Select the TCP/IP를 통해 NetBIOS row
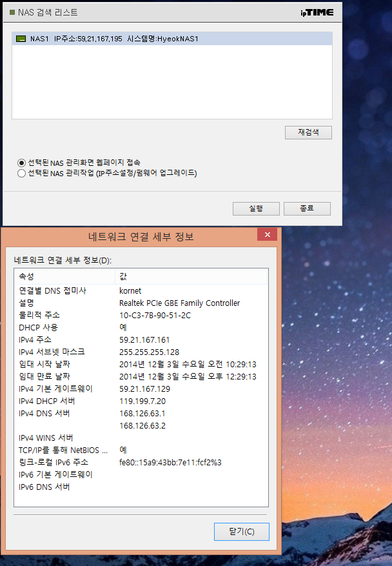This screenshot has height=566, width=392. click(x=141, y=450)
